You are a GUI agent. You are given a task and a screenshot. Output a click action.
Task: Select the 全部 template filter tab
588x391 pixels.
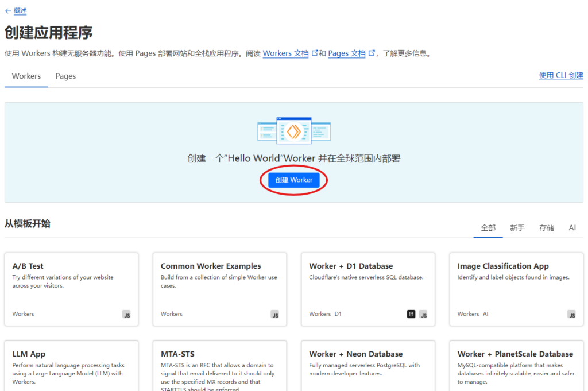[488, 227]
